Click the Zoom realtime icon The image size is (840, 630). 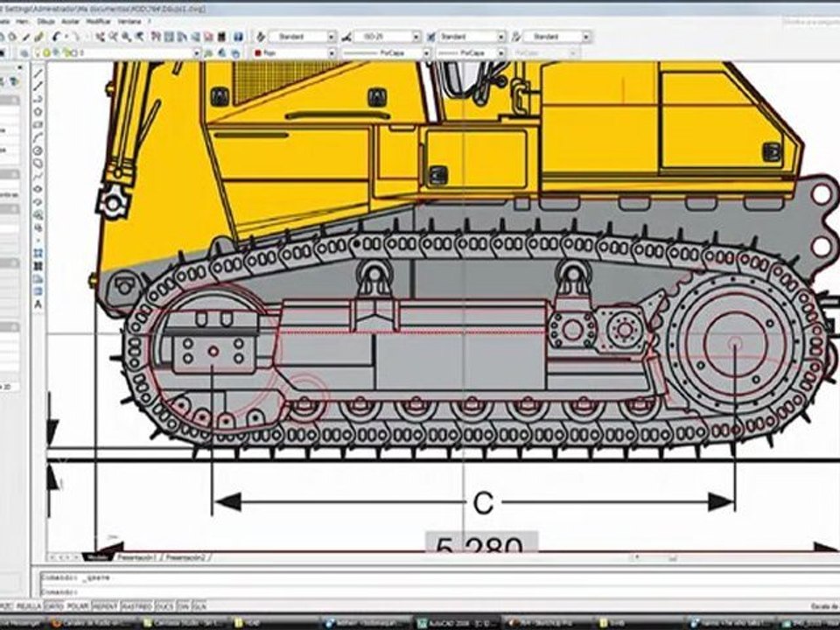click(x=113, y=37)
